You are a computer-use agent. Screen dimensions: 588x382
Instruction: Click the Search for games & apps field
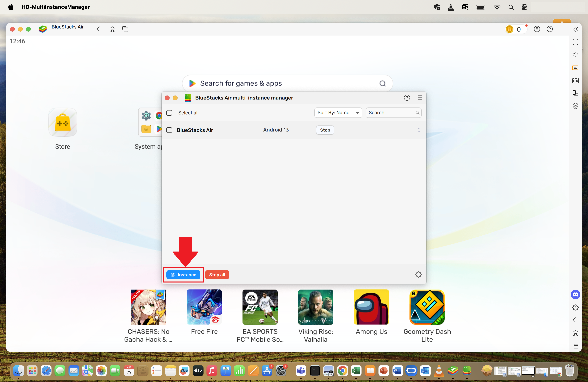pyautogui.click(x=287, y=83)
